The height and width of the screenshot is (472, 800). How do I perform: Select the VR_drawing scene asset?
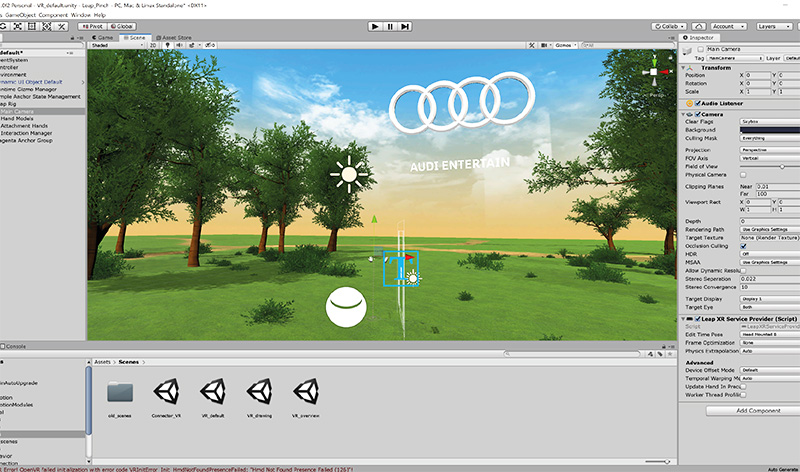pyautogui.click(x=259, y=392)
